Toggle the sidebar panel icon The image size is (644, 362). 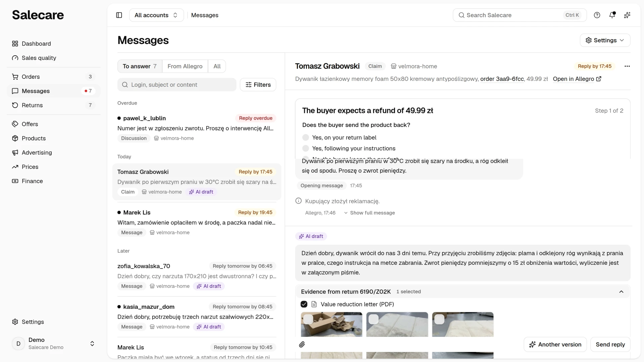pos(119,15)
